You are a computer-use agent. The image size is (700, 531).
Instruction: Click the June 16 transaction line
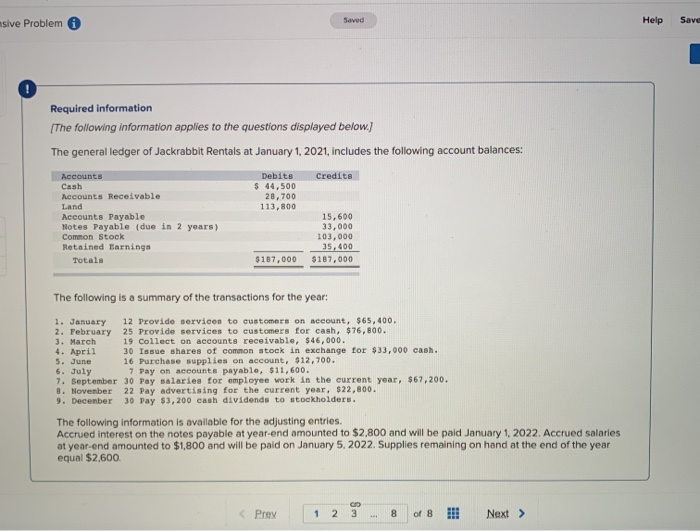(195, 360)
